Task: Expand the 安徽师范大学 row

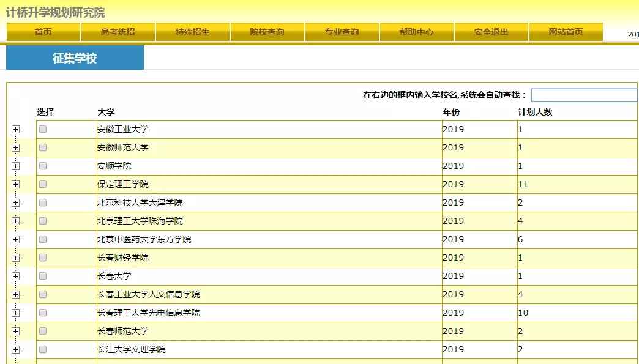Action: tap(15, 148)
